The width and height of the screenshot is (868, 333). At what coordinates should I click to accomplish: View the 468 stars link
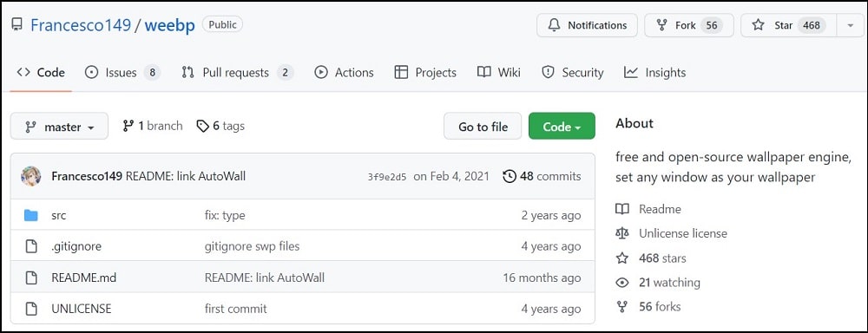[x=662, y=258]
